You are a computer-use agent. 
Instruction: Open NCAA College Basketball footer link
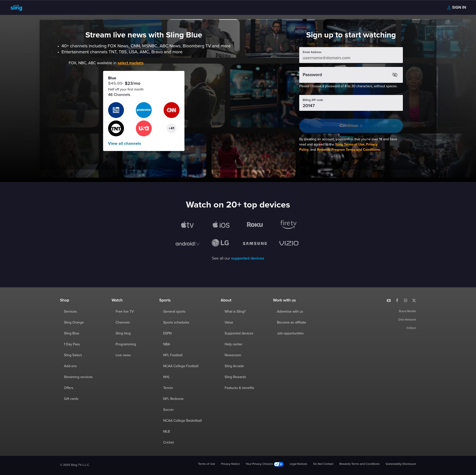182,420
